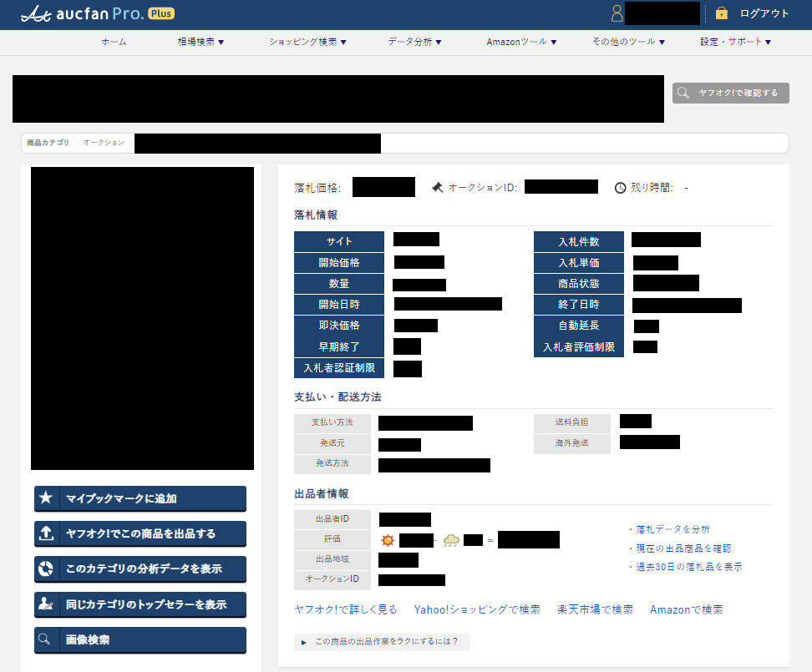Click the product image thumbnail
Viewport: 812px width, 672px height.
pos(142,318)
